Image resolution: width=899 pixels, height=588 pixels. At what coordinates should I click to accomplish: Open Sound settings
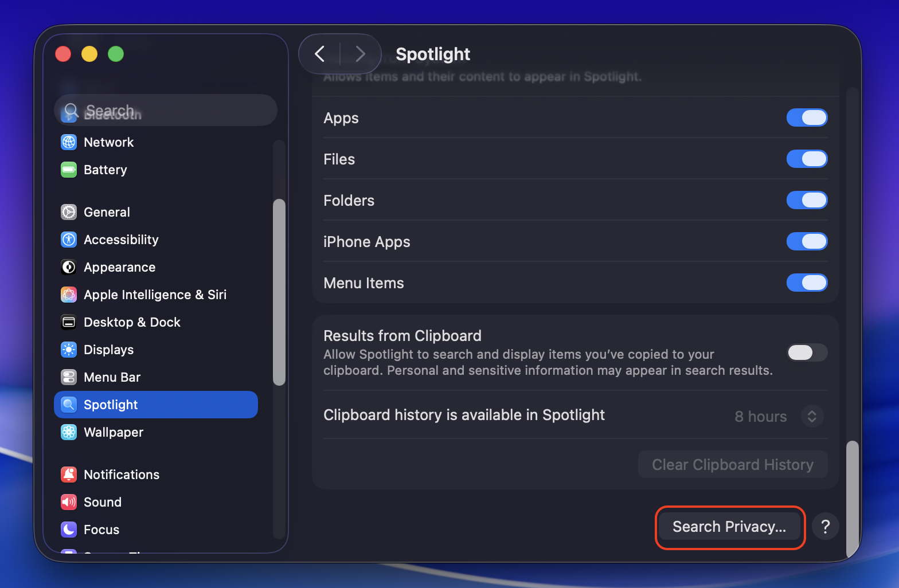click(x=156, y=502)
